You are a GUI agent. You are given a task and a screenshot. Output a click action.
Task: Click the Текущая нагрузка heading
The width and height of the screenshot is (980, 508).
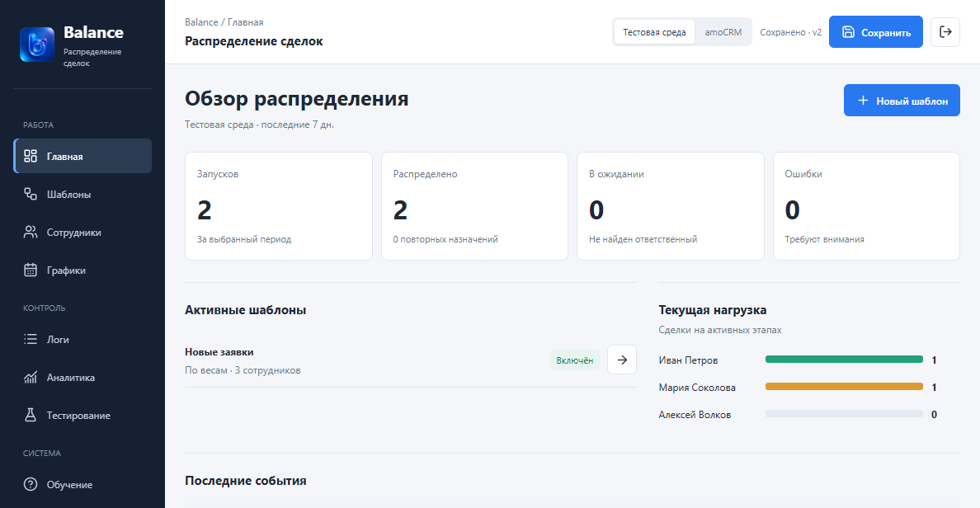pos(713,310)
